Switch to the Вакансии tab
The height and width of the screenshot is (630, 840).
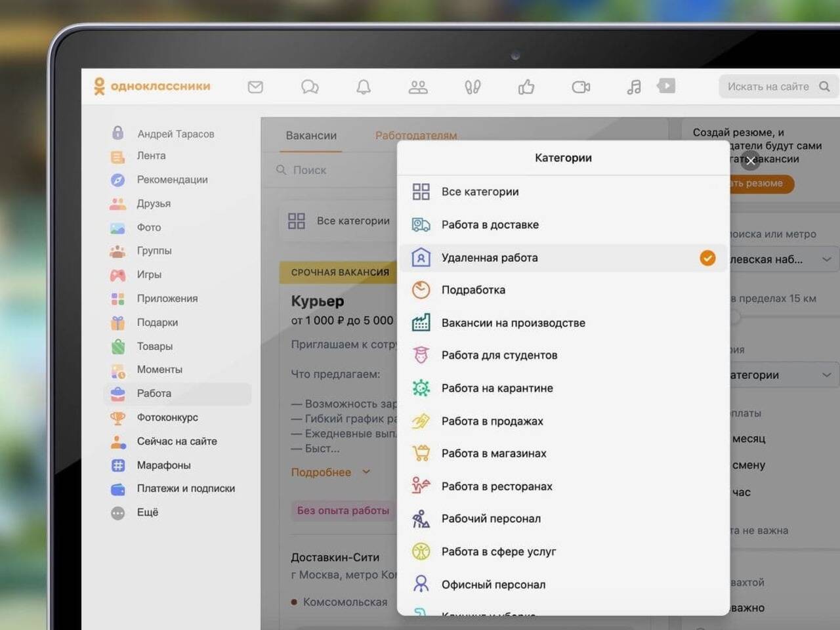click(311, 135)
